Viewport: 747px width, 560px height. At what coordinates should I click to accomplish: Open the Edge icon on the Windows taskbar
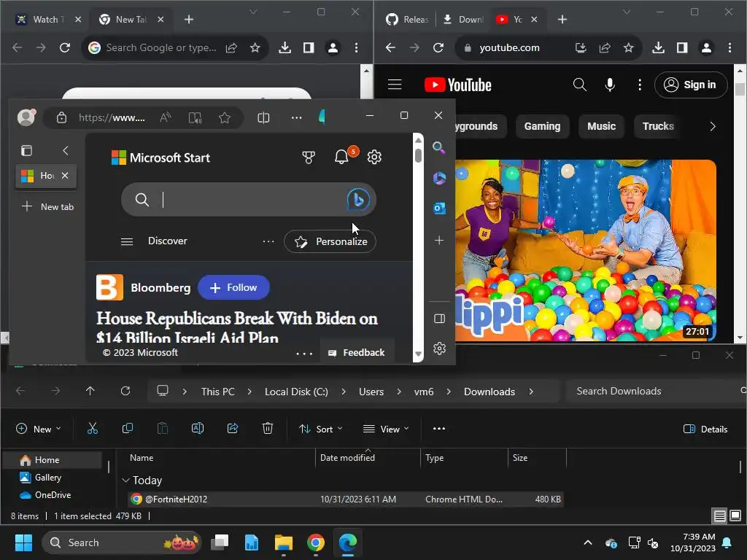(348, 542)
